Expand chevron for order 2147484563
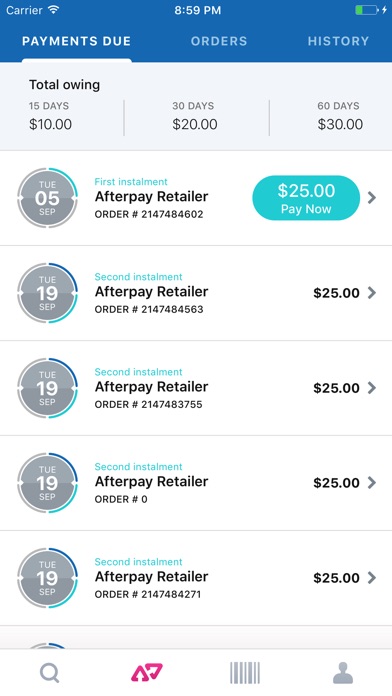This screenshot has height=696, width=392. 372,293
